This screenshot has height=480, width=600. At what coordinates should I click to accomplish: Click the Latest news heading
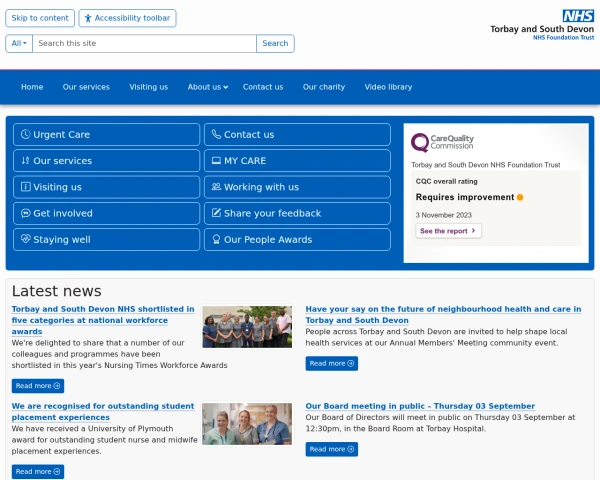(57, 291)
